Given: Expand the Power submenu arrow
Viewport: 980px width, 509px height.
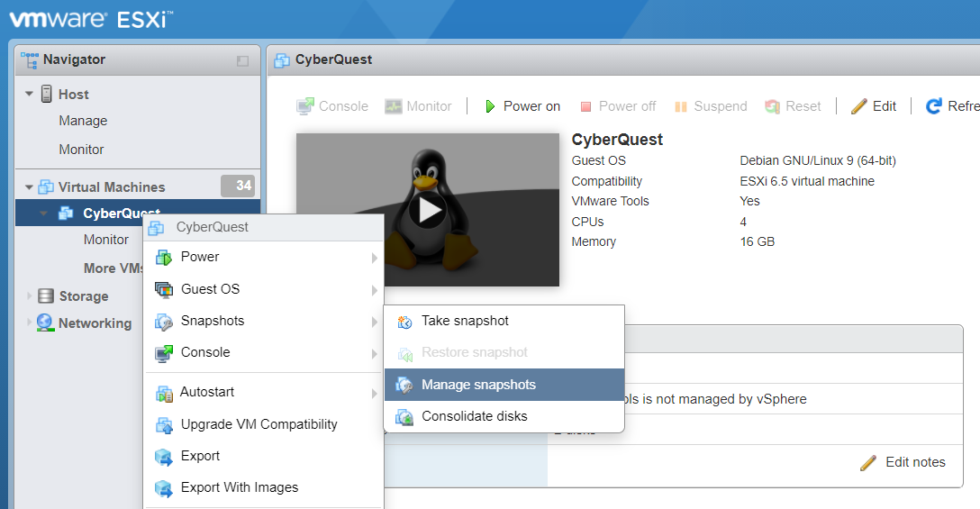Looking at the screenshot, I should (375, 258).
